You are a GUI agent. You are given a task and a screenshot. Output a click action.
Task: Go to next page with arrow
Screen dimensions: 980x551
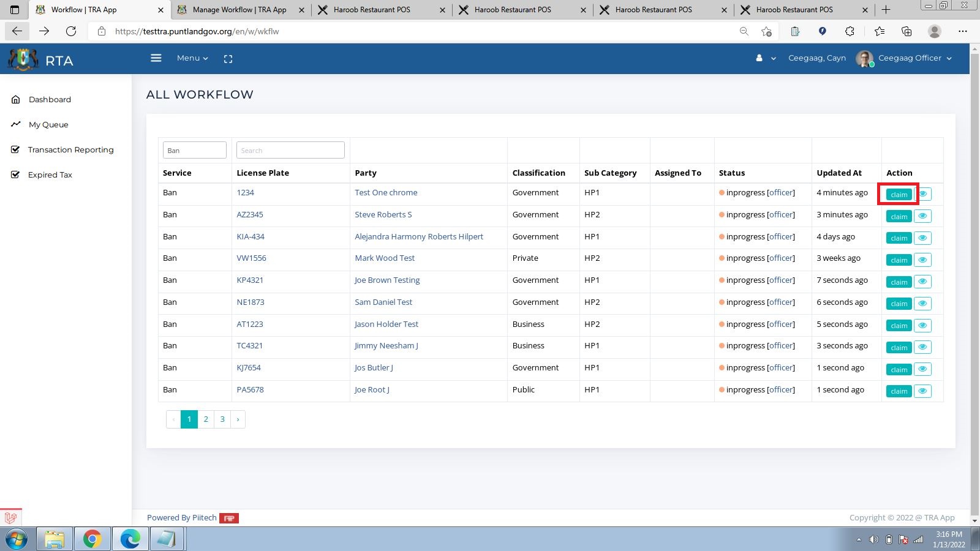click(238, 419)
